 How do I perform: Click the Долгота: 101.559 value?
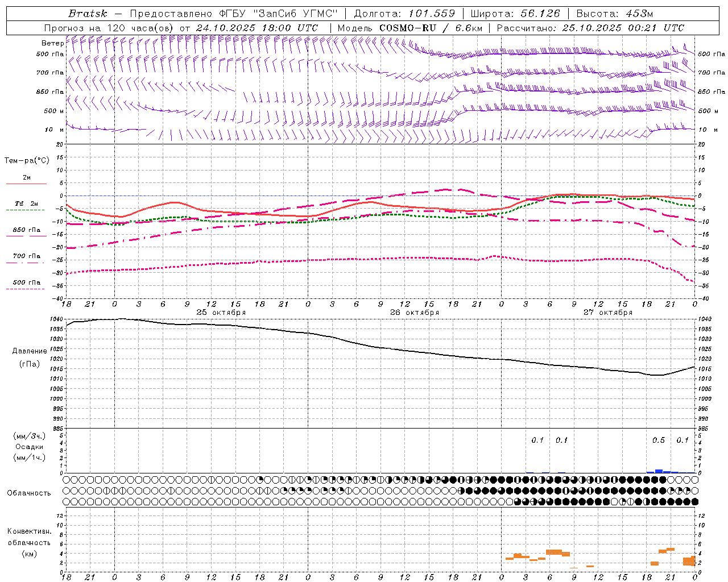point(404,14)
